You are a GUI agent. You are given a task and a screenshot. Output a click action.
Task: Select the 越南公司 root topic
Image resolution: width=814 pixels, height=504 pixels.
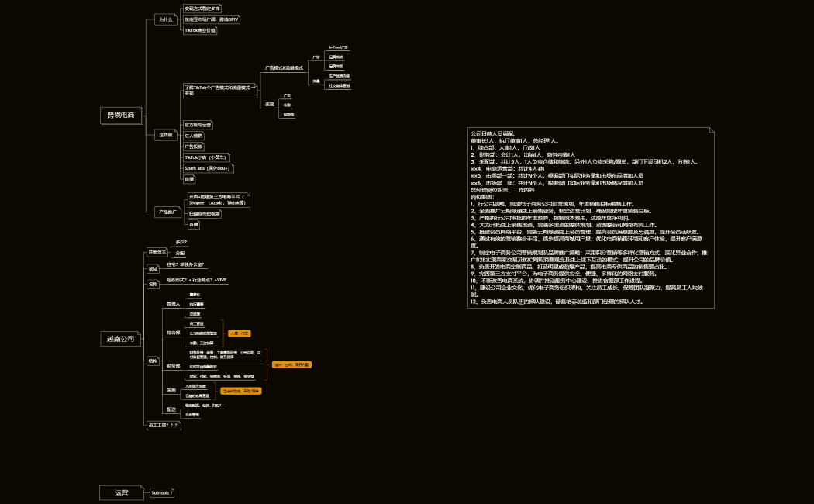tap(121, 339)
